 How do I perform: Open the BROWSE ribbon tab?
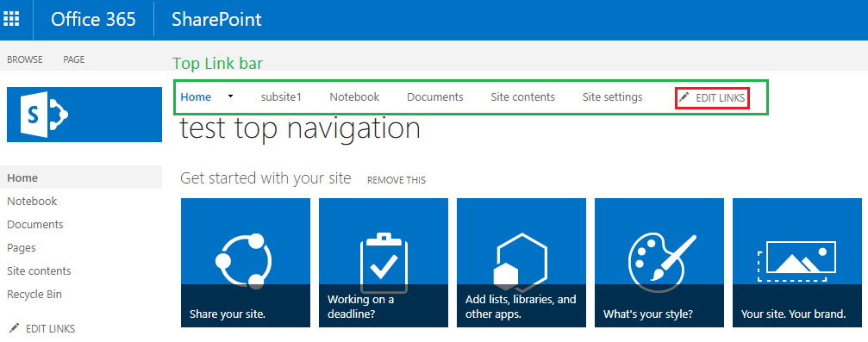(25, 59)
